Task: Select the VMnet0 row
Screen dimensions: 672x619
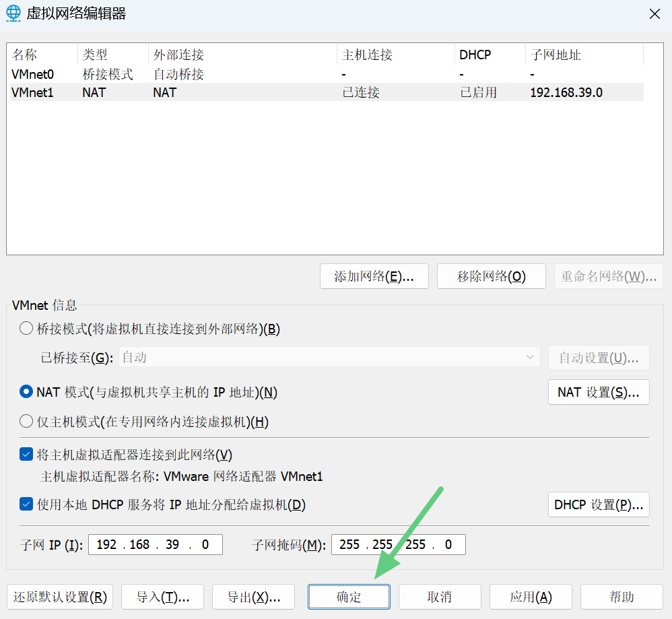Action: pos(327,74)
